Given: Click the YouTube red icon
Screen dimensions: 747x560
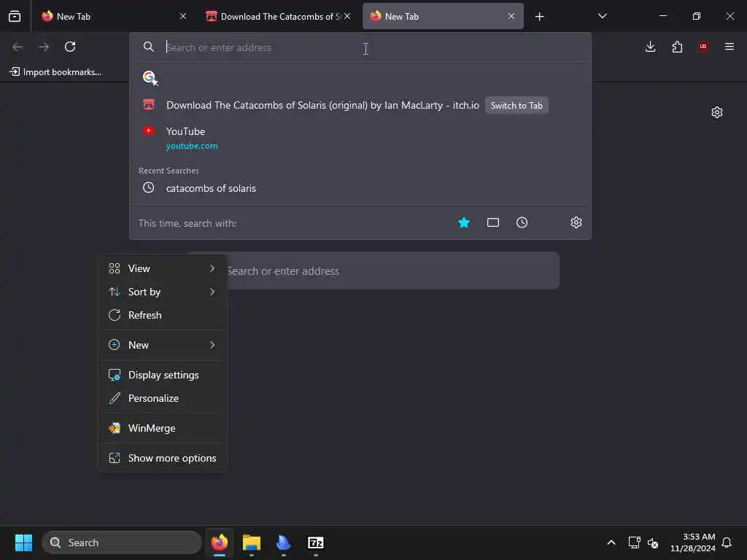Looking at the screenshot, I should click(149, 131).
